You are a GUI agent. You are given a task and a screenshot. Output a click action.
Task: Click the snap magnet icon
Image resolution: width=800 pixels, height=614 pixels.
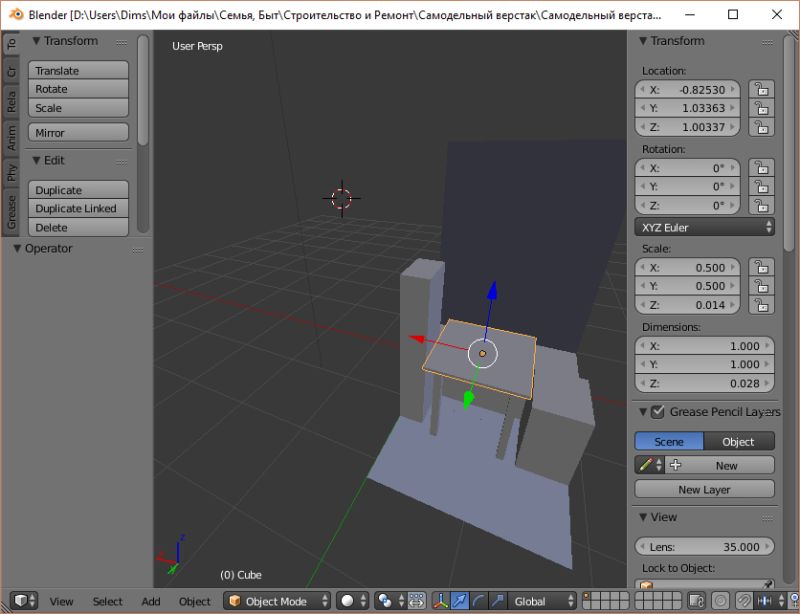point(742,601)
